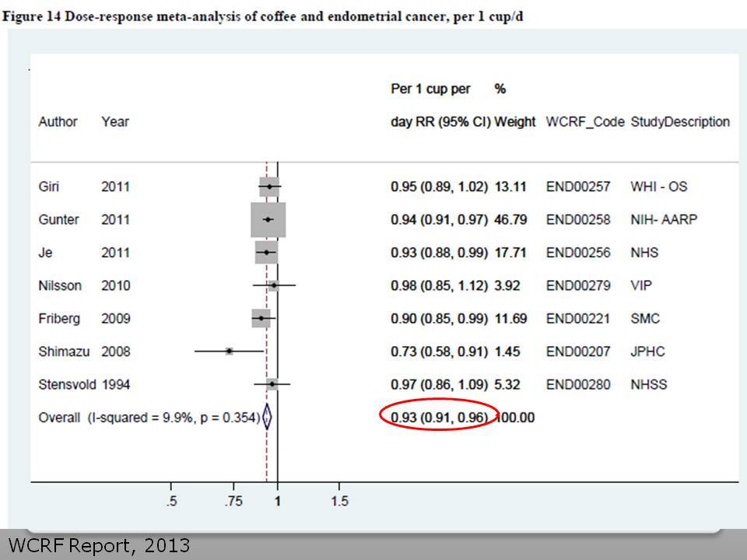The image size is (747, 560).
Task: Click the weight value 1.45
Action: point(507,352)
